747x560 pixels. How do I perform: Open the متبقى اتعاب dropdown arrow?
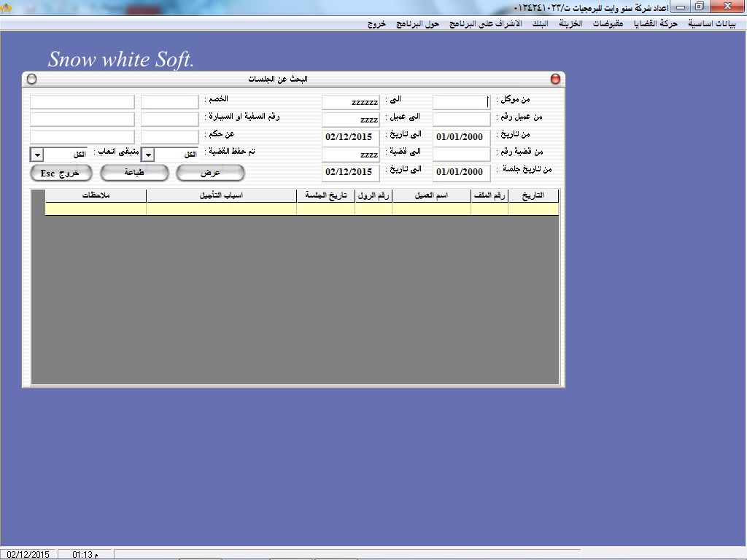[x=37, y=155]
